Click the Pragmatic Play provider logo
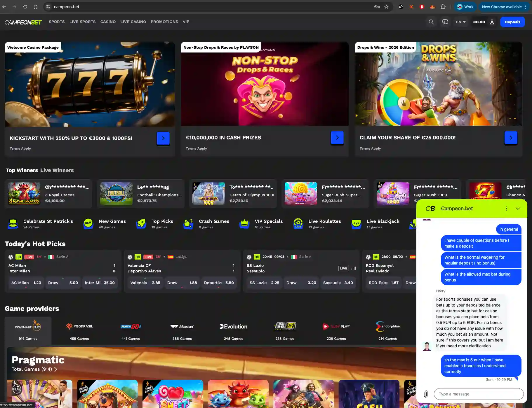This screenshot has width=532, height=408. tap(28, 327)
